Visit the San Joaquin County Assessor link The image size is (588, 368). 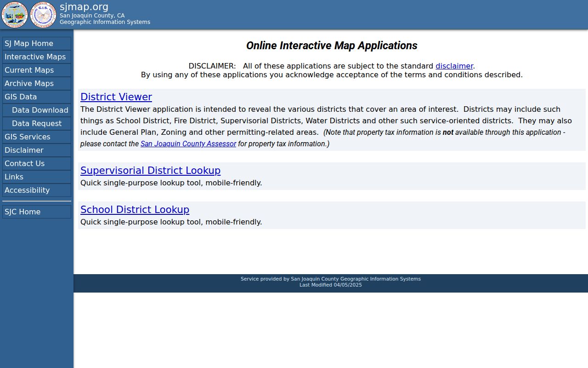(188, 144)
